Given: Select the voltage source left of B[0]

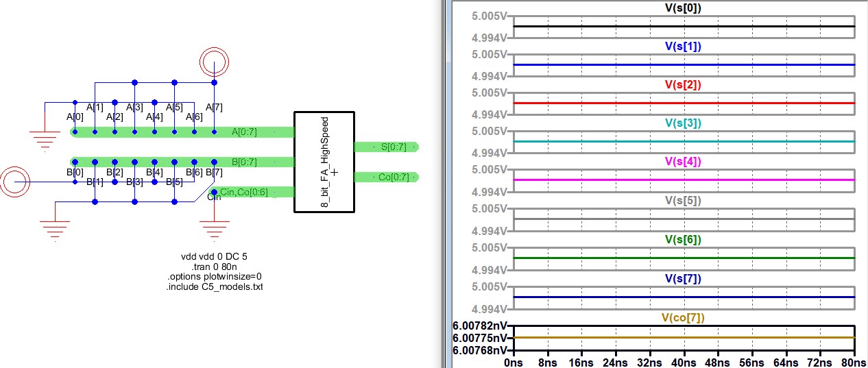Looking at the screenshot, I should pyautogui.click(x=15, y=182).
